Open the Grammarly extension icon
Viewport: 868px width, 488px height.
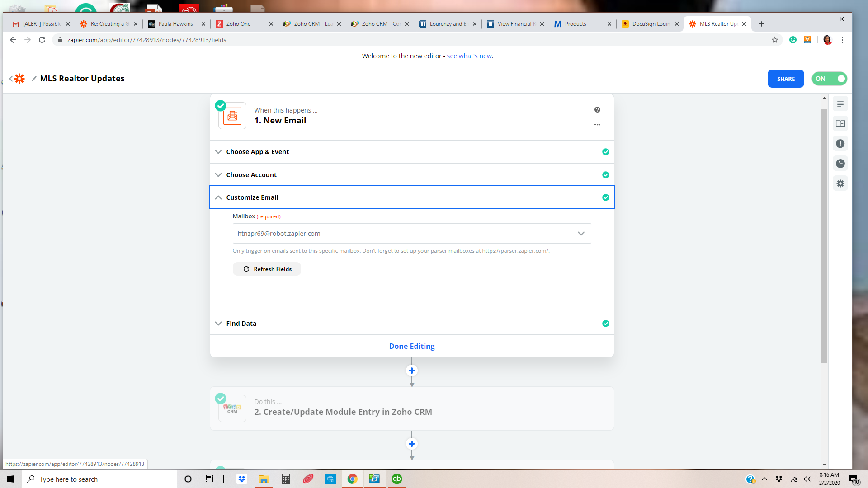pyautogui.click(x=793, y=40)
